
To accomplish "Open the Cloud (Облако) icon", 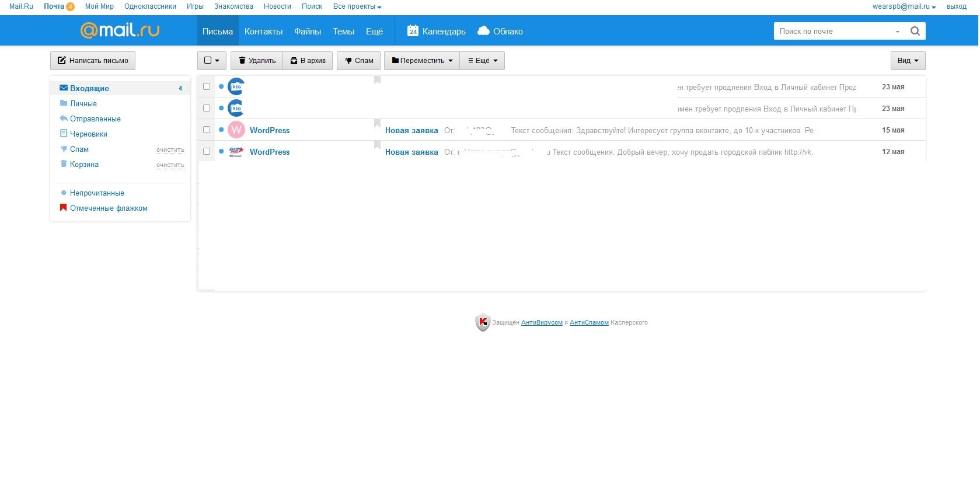I will [483, 31].
